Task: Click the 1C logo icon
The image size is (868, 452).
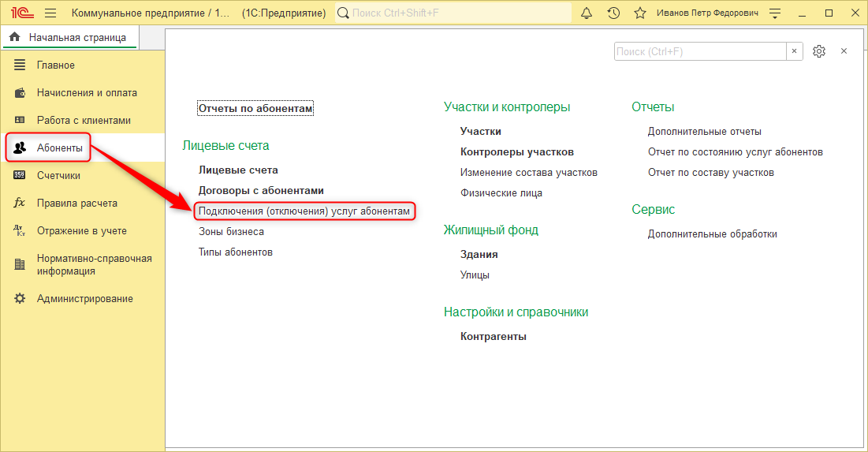Action: click(20, 13)
